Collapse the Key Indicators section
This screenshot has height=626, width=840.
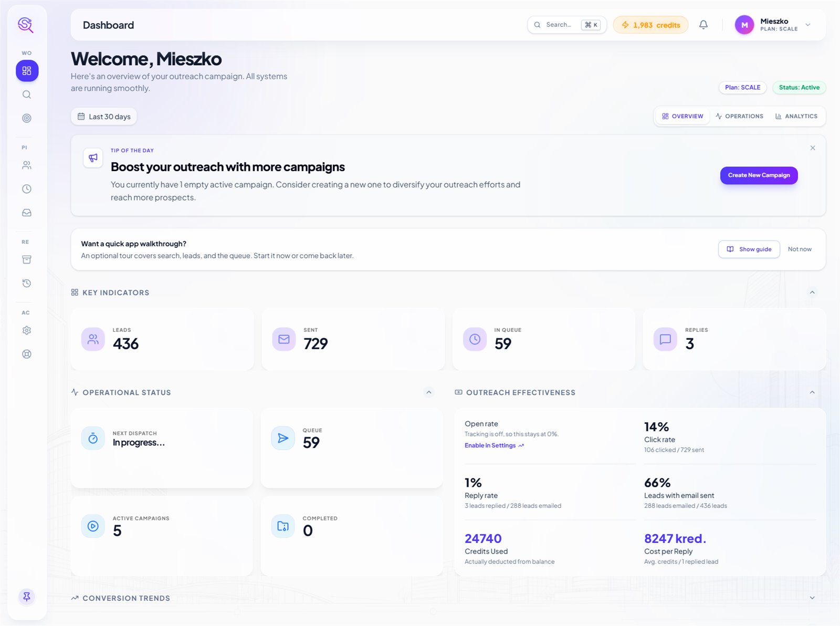(812, 293)
